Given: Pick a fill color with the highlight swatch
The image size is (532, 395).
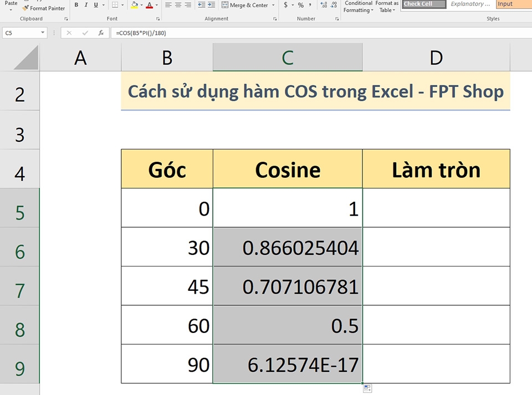Looking at the screenshot, I should [x=135, y=4].
